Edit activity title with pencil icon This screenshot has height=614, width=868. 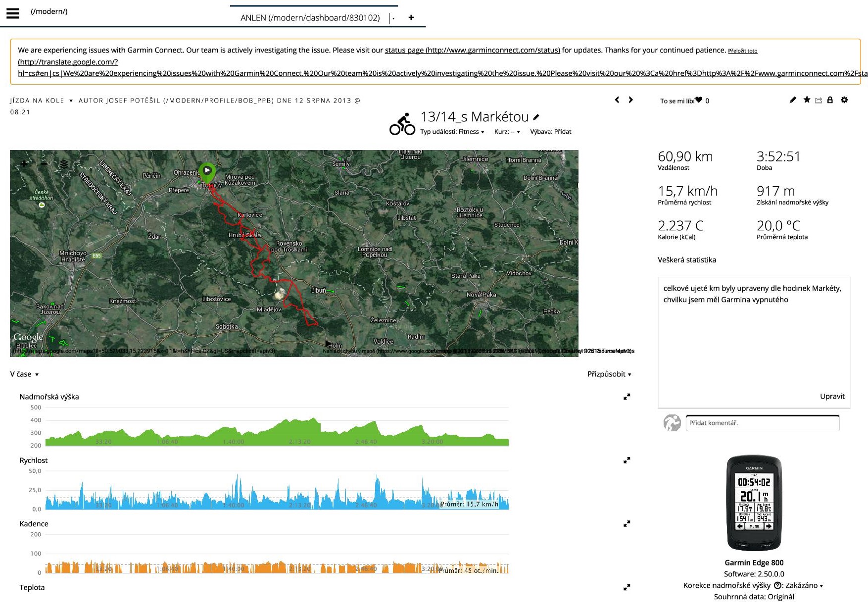pos(536,117)
